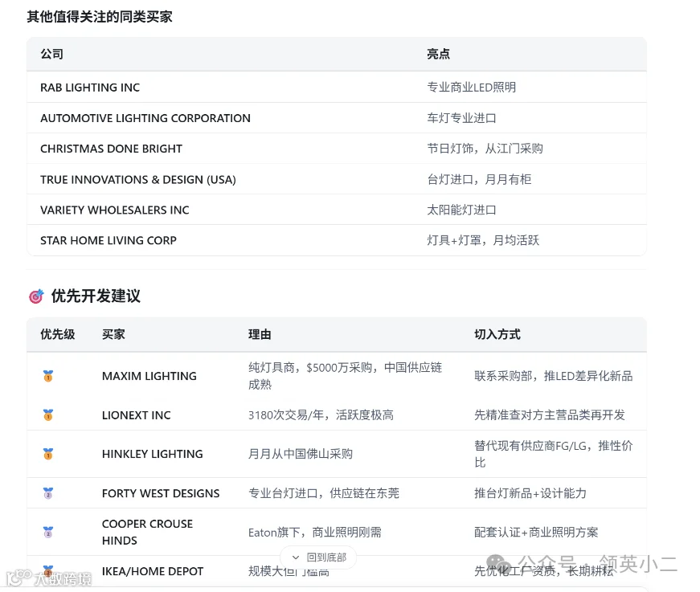Select VARIETY WHOLESALERS INC cell
The image size is (700, 592).
115,210
